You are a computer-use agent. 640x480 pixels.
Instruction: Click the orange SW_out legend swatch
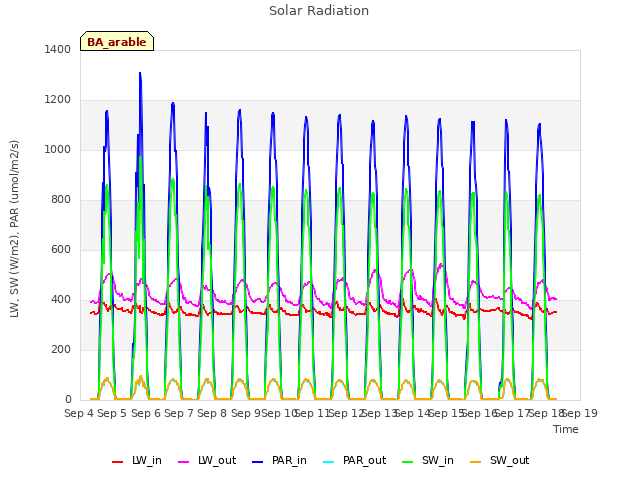[476, 462]
